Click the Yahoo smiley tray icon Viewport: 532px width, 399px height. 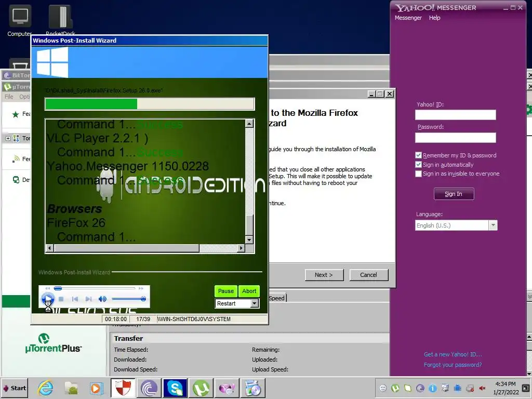coord(383,388)
